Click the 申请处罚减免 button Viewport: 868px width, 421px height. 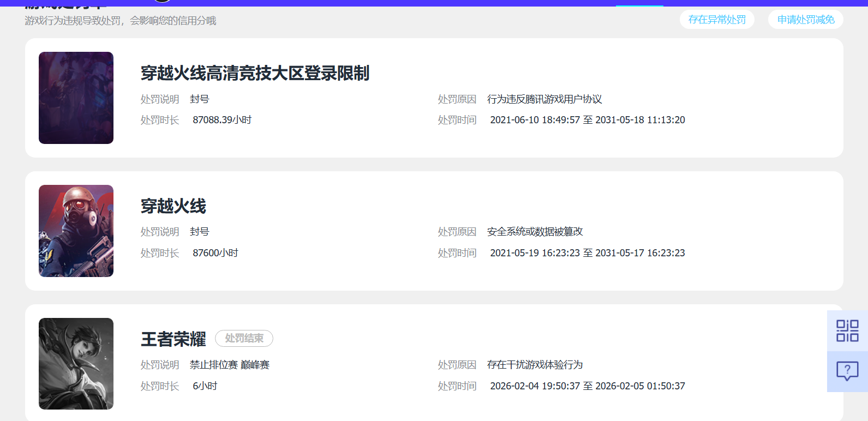pyautogui.click(x=806, y=20)
